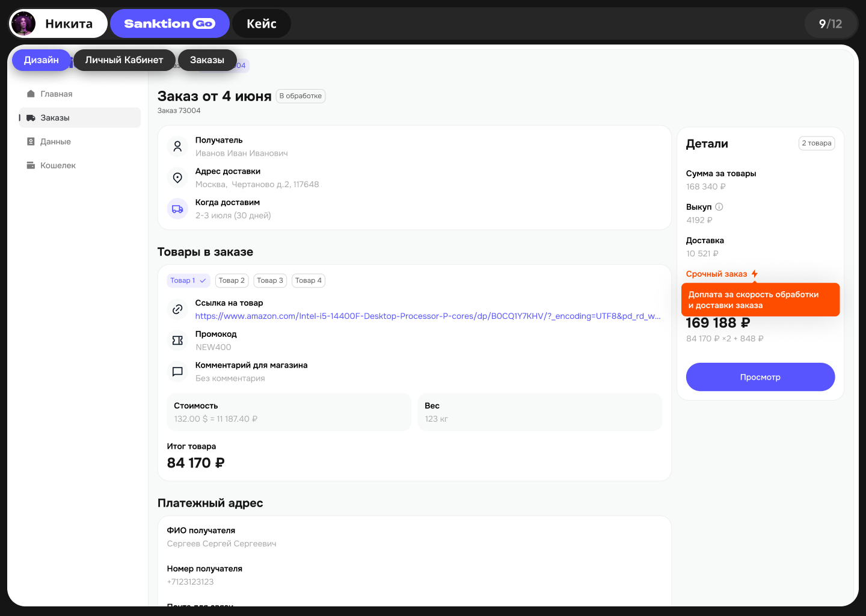Click the comment bubble icon for shop comments
Screen dimensions: 866x616
(177, 371)
